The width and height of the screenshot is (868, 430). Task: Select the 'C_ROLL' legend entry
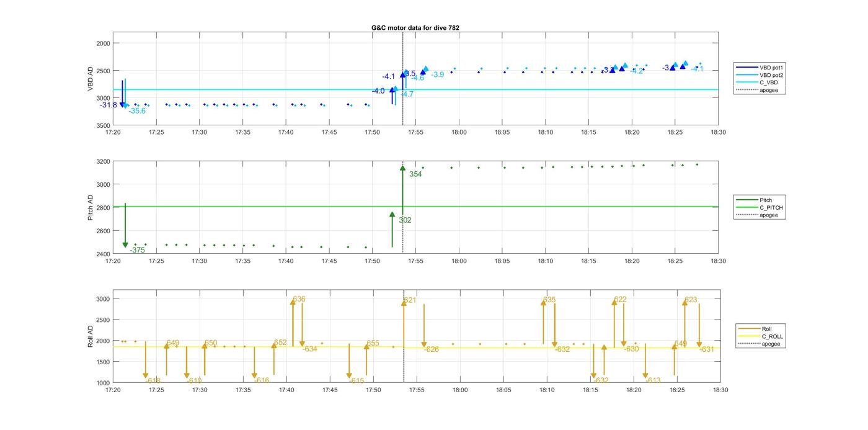tap(760, 336)
